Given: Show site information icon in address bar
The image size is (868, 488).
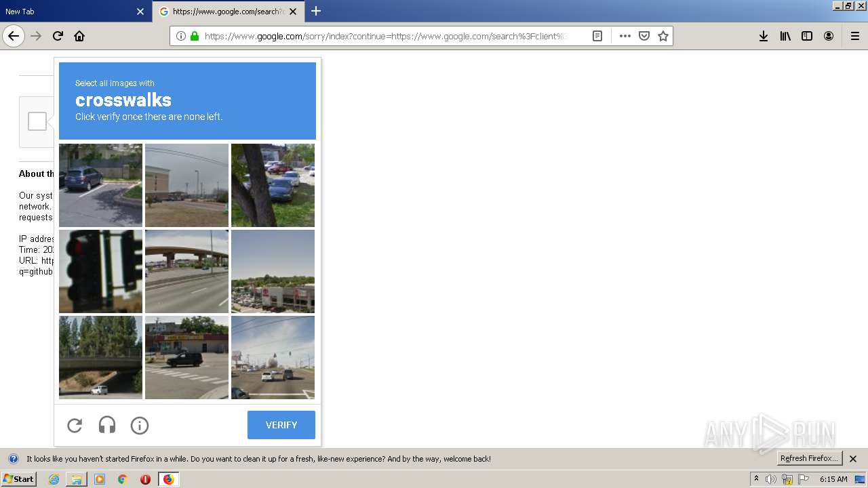Looking at the screenshot, I should (x=181, y=36).
